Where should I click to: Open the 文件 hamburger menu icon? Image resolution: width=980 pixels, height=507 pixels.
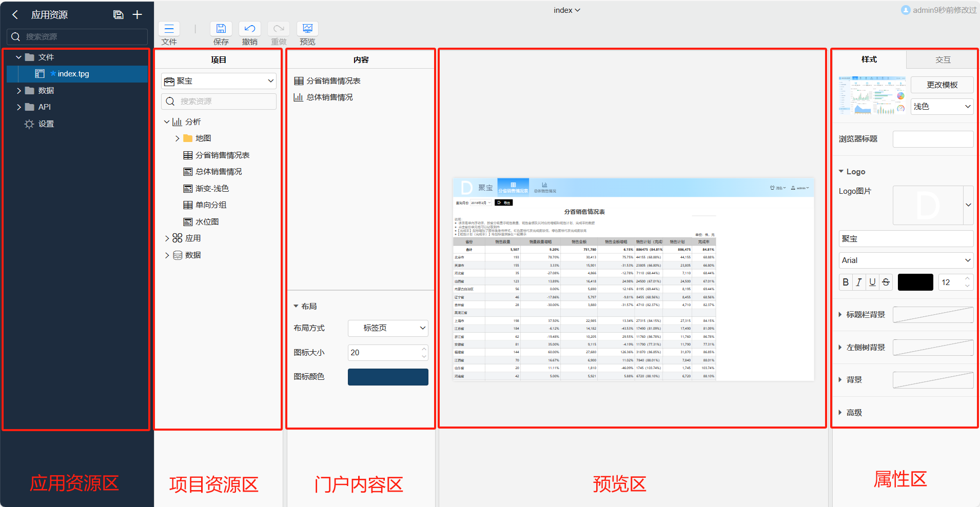coord(169,29)
